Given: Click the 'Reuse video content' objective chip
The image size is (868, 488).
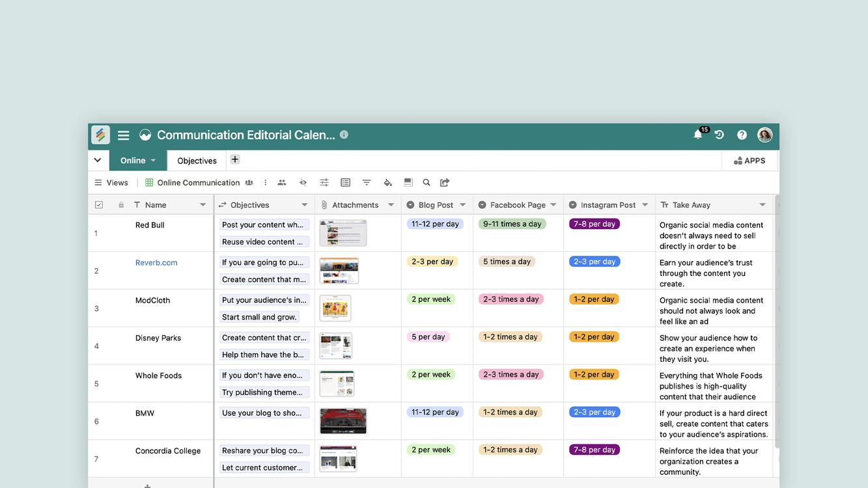Looking at the screenshot, I should (x=264, y=241).
